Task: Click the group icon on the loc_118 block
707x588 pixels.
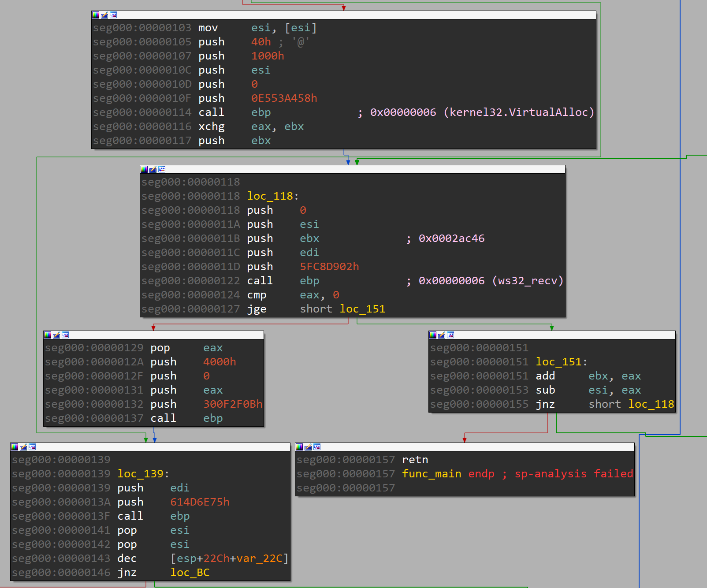Action: [162, 169]
